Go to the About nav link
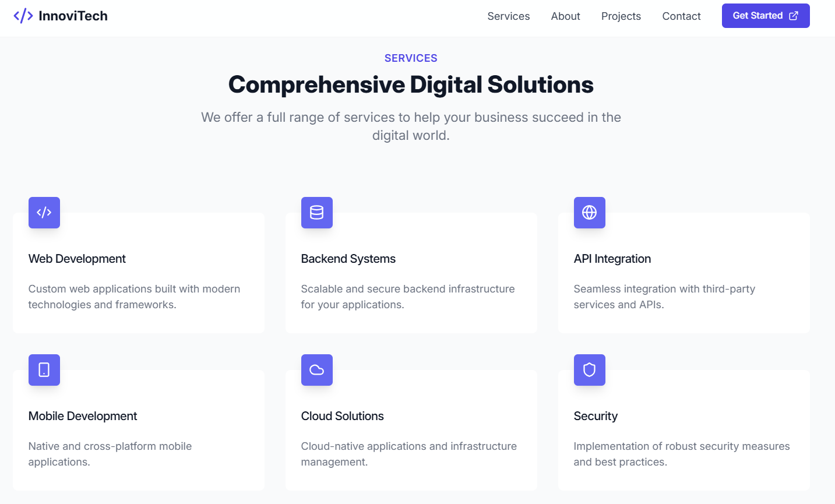Screen dimensions: 835x504 [566, 16]
